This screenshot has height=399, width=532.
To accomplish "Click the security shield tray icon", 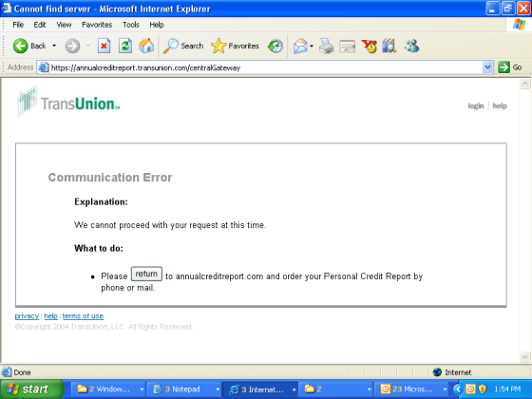I will [483, 389].
